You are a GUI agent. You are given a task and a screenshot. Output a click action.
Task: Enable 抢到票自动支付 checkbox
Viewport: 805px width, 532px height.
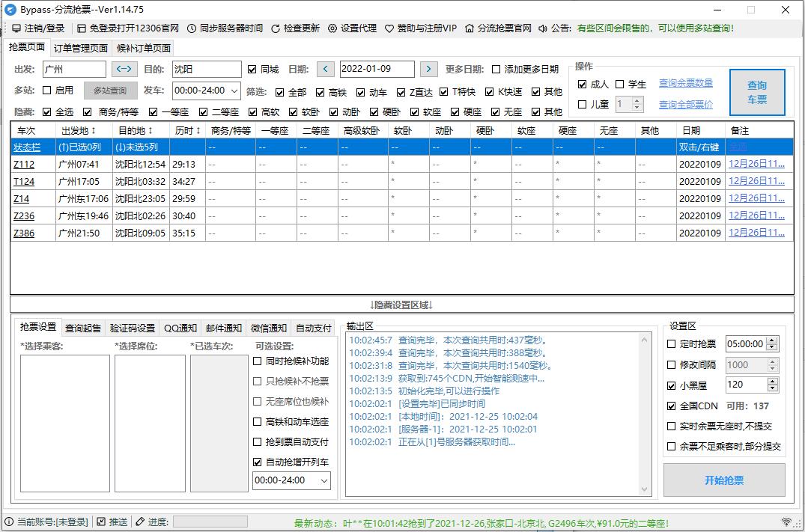click(x=257, y=441)
